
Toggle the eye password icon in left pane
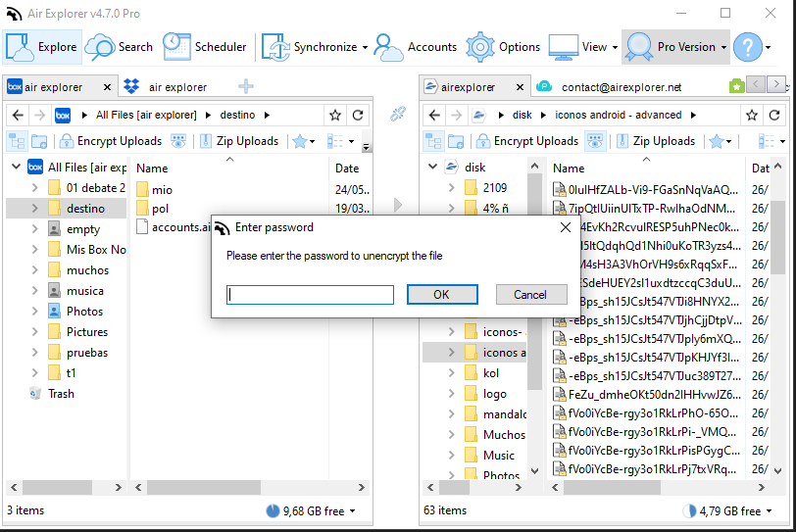[178, 141]
